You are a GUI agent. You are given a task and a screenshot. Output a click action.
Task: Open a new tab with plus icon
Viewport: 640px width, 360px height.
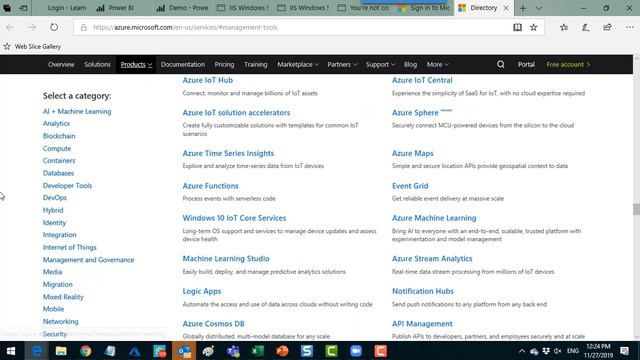(x=522, y=8)
